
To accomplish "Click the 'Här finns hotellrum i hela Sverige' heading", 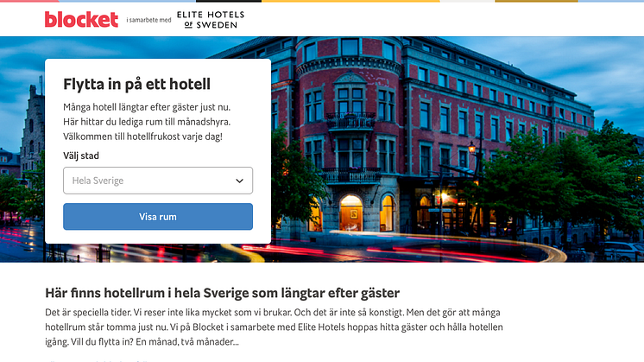I will pyautogui.click(x=222, y=293).
